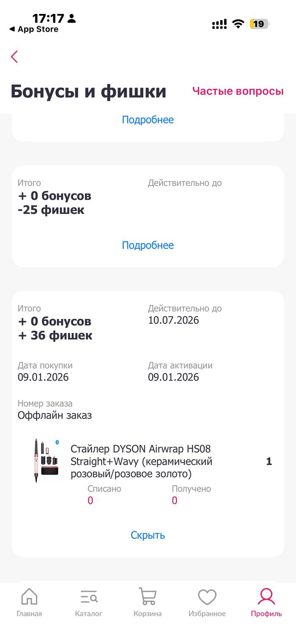Open the Главная home tab
The width and height of the screenshot is (296, 644).
(29, 602)
